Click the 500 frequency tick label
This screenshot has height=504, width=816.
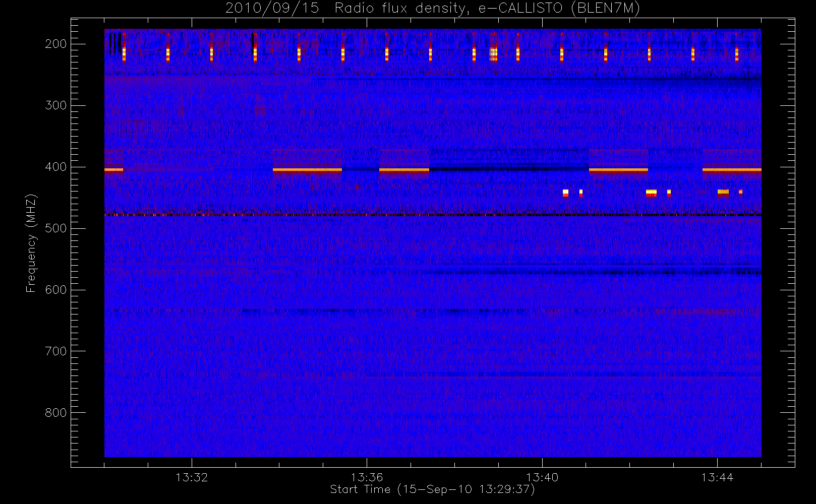(56, 228)
